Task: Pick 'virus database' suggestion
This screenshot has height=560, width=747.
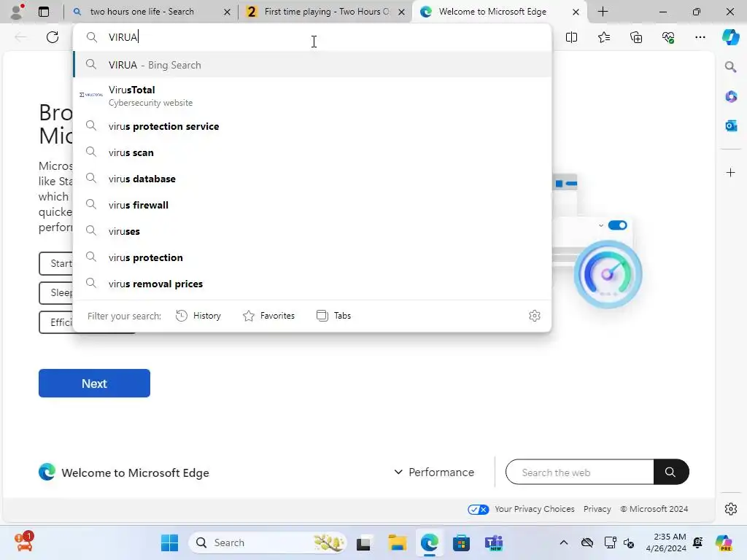Action: tap(312, 179)
